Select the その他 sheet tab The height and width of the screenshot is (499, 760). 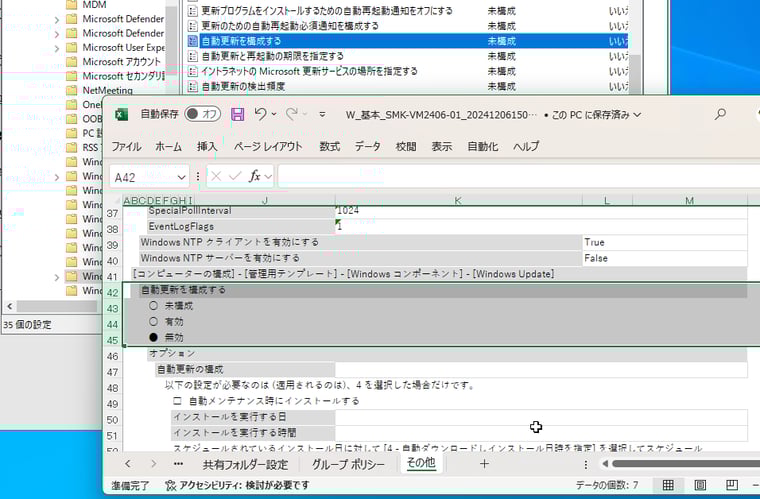pyautogui.click(x=421, y=464)
